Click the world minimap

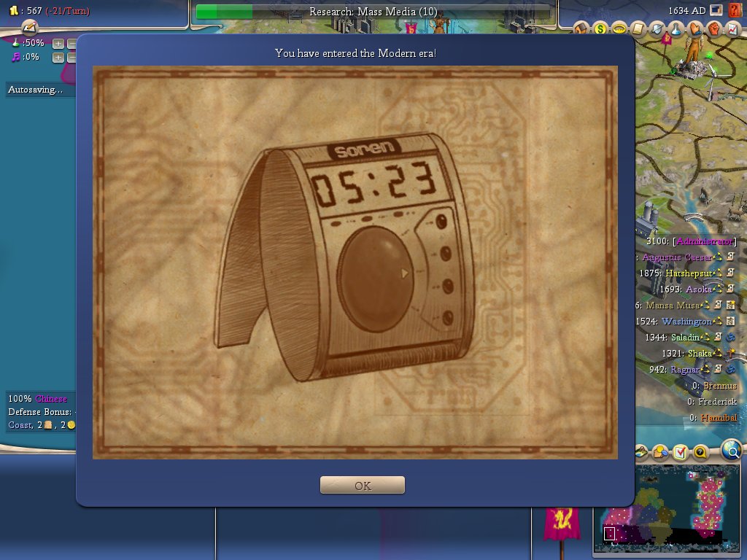click(666, 508)
